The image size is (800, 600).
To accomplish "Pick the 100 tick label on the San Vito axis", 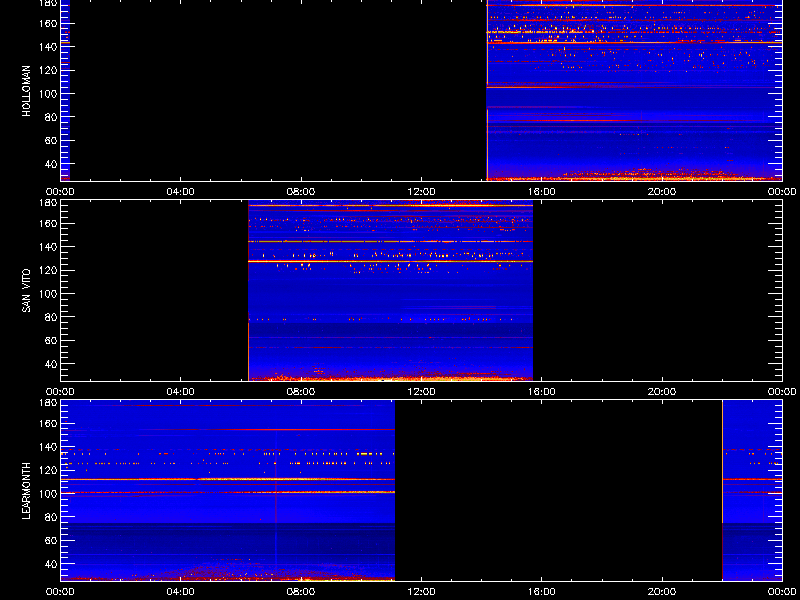I will (x=47, y=293).
